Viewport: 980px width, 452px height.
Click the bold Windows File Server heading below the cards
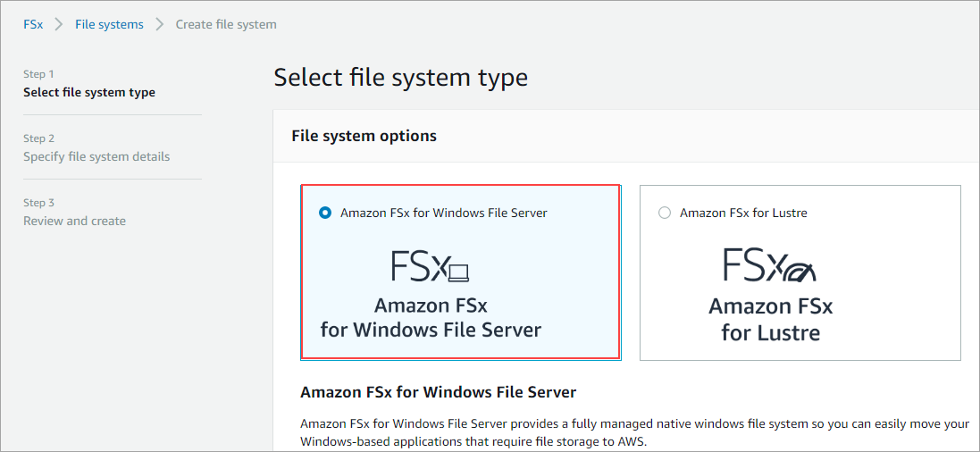pos(438,393)
